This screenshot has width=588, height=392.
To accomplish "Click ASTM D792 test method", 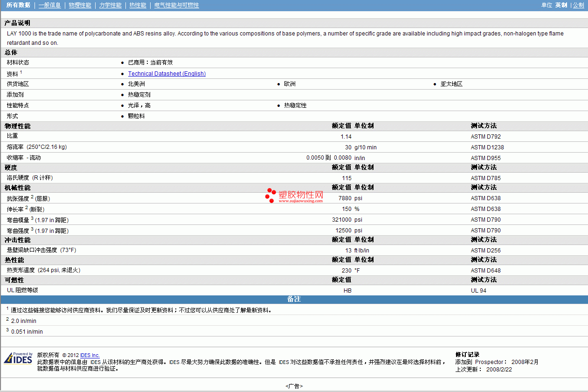I will pos(486,137).
